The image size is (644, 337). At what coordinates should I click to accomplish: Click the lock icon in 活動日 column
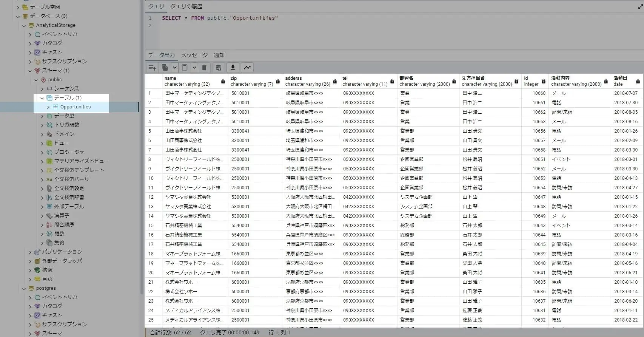pos(638,81)
